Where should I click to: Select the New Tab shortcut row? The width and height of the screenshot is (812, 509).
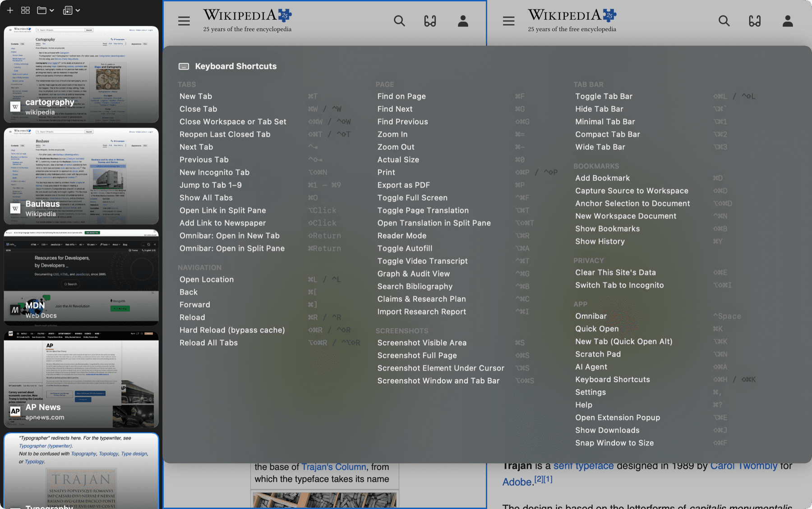coord(269,96)
